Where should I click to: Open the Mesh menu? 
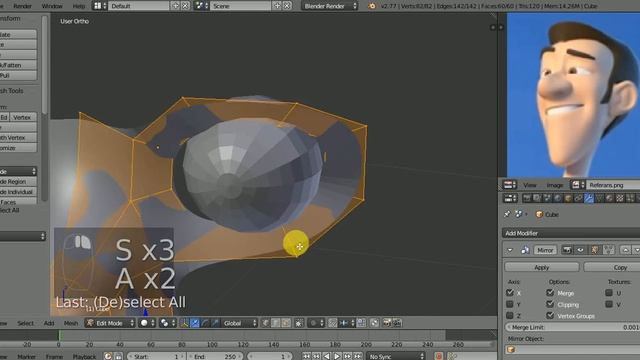(x=71, y=323)
